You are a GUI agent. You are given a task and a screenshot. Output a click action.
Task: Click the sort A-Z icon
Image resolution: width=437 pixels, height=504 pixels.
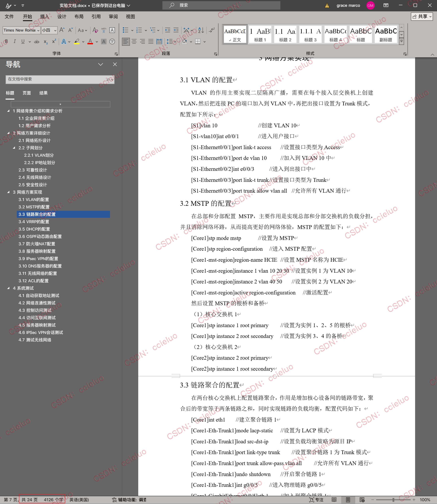tap(201, 30)
